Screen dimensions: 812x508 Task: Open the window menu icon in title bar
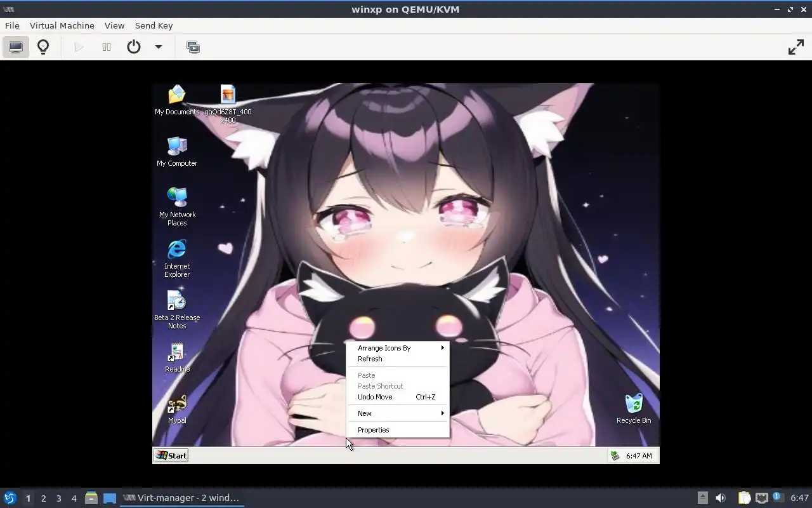click(x=9, y=10)
